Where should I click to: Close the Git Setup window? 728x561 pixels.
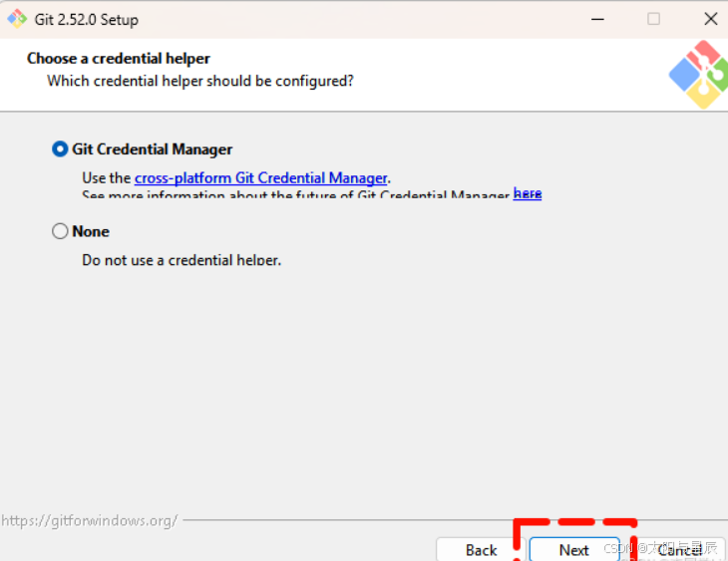710,19
